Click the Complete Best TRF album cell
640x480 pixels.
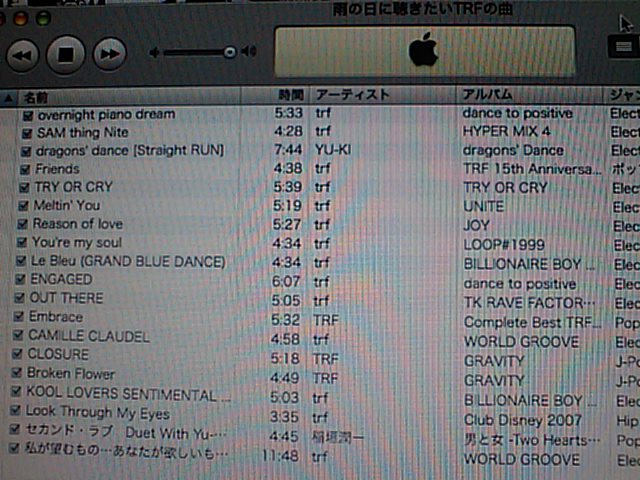pos(533,322)
